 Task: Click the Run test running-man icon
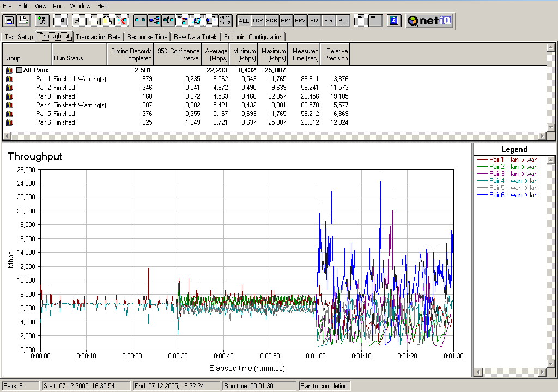coord(42,21)
